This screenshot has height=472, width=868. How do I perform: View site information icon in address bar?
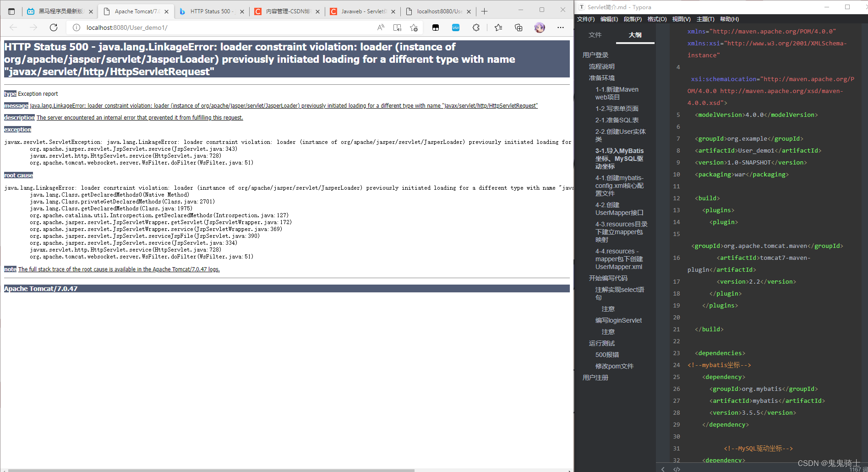[76, 27]
